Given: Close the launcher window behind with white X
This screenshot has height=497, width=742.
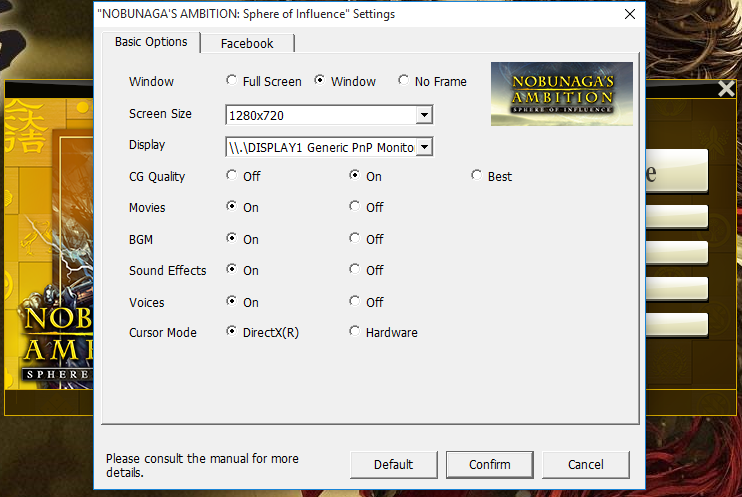Looking at the screenshot, I should [x=726, y=89].
